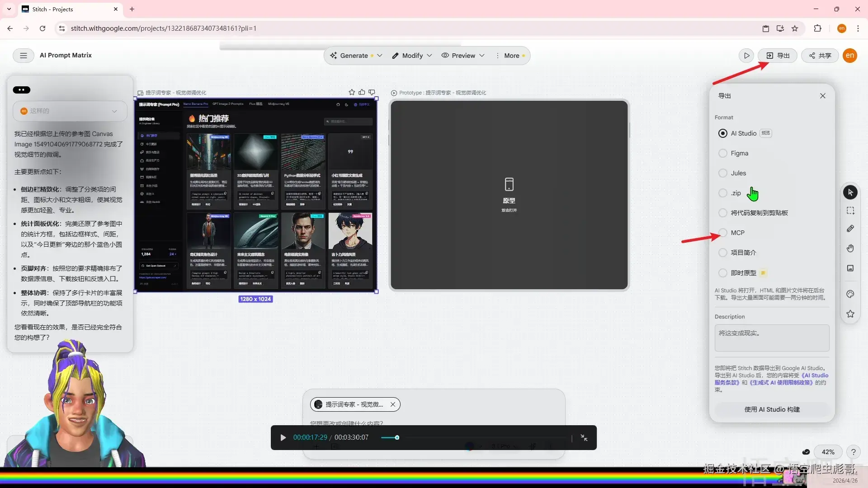Select the cursor pointer tool
868x488 pixels.
850,192
